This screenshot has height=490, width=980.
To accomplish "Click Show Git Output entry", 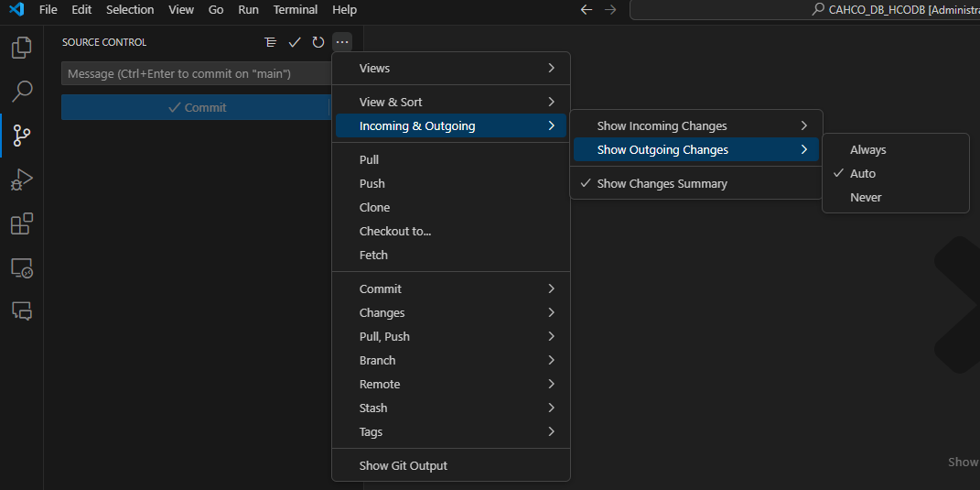I will 404,465.
